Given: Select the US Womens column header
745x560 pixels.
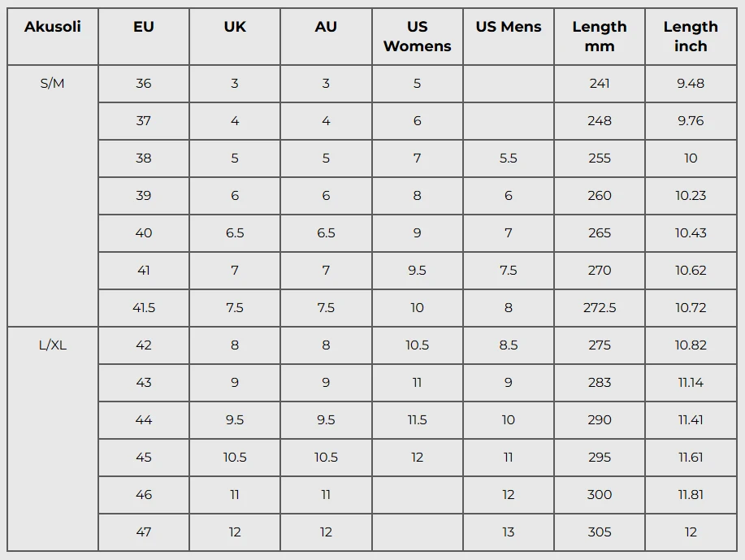Looking at the screenshot, I should click(x=417, y=37).
